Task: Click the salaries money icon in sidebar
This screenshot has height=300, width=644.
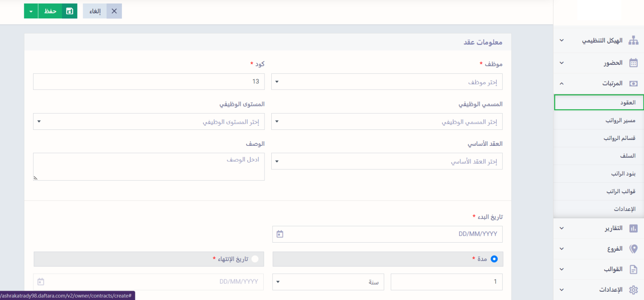Action: 634,83
